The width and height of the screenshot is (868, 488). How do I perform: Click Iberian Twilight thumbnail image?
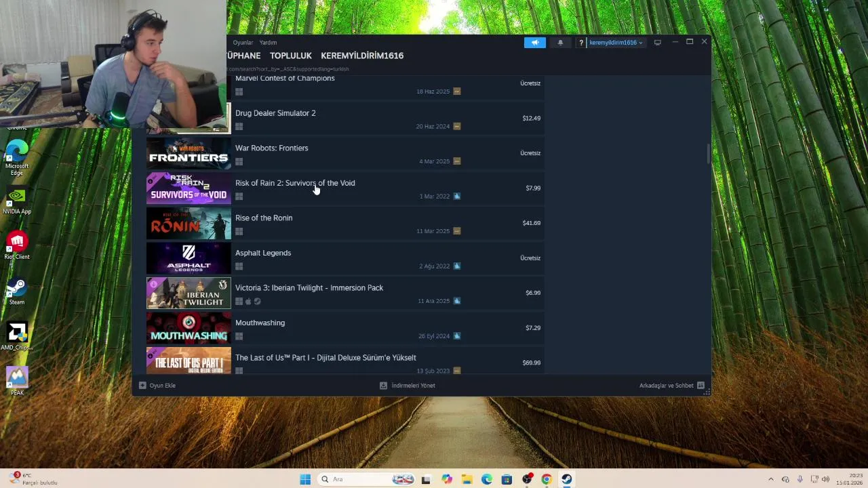click(189, 293)
